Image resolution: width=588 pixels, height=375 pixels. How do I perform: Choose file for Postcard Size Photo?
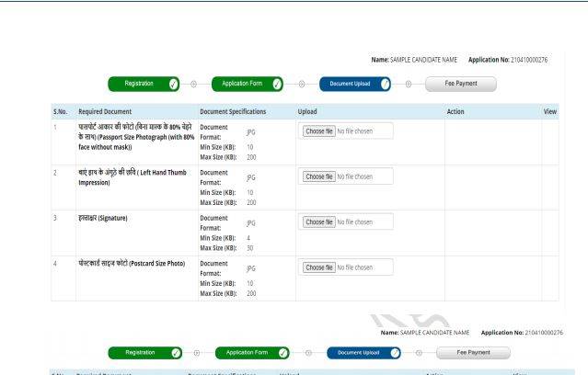coord(318,267)
